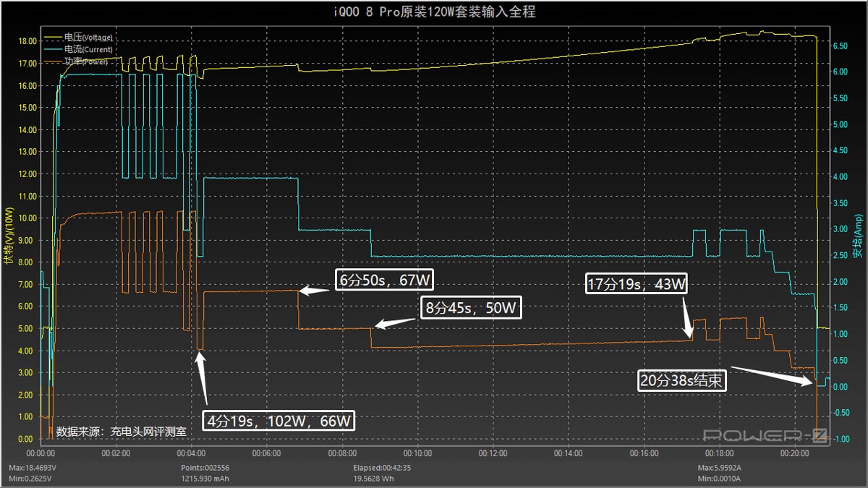This screenshot has height=488, width=868.
Task: Click the 安培(Amp) right axis label
Action: pyautogui.click(x=858, y=235)
